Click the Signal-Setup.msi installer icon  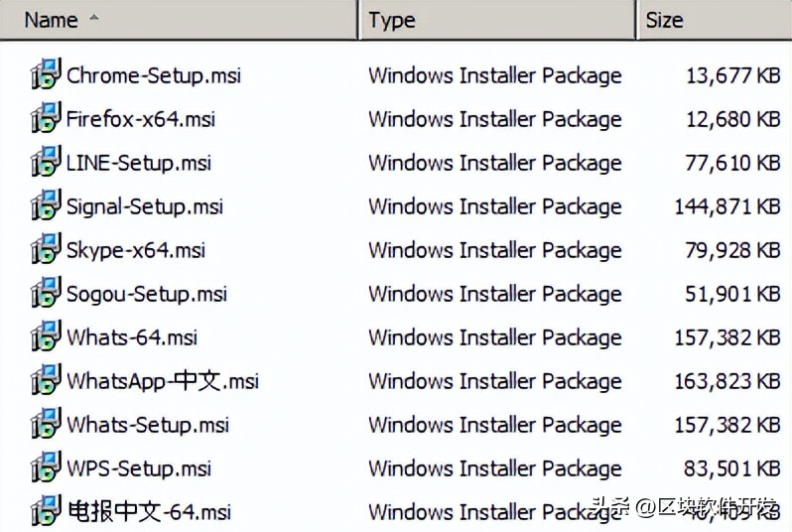pyautogui.click(x=46, y=205)
